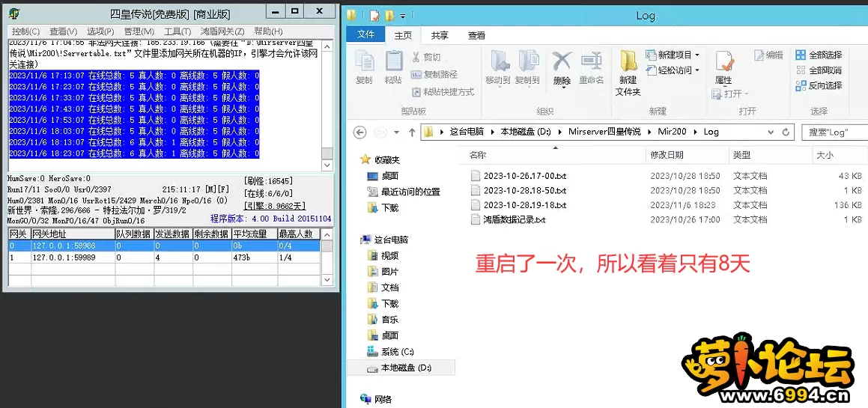The image size is (868, 408).
Task: Open the quick access toolbar customize dropdown
Action: click(x=403, y=16)
